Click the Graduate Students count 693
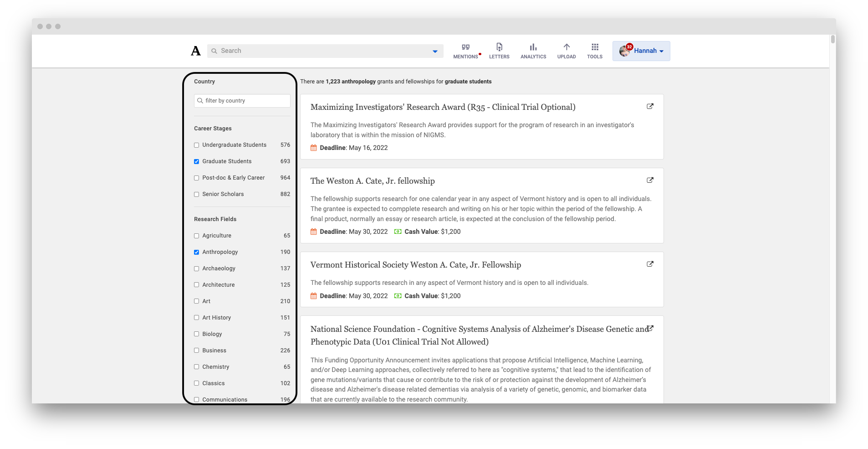Image resolution: width=868 pixels, height=449 pixels. coord(285,161)
